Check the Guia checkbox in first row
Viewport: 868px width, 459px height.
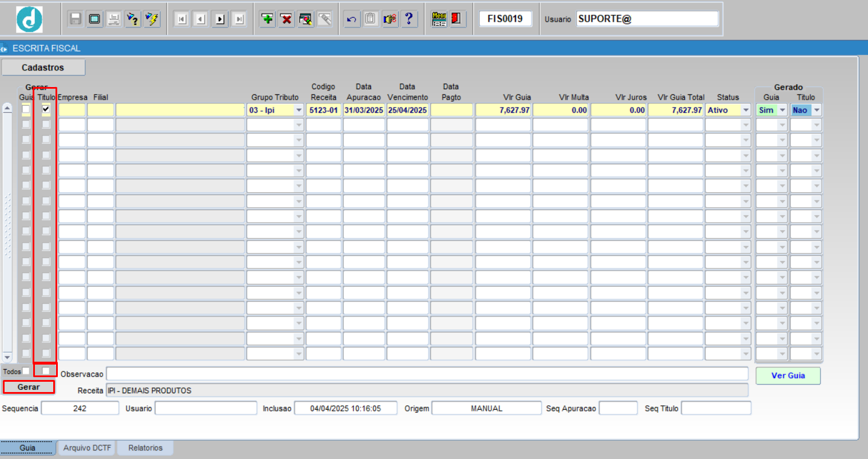(x=26, y=109)
